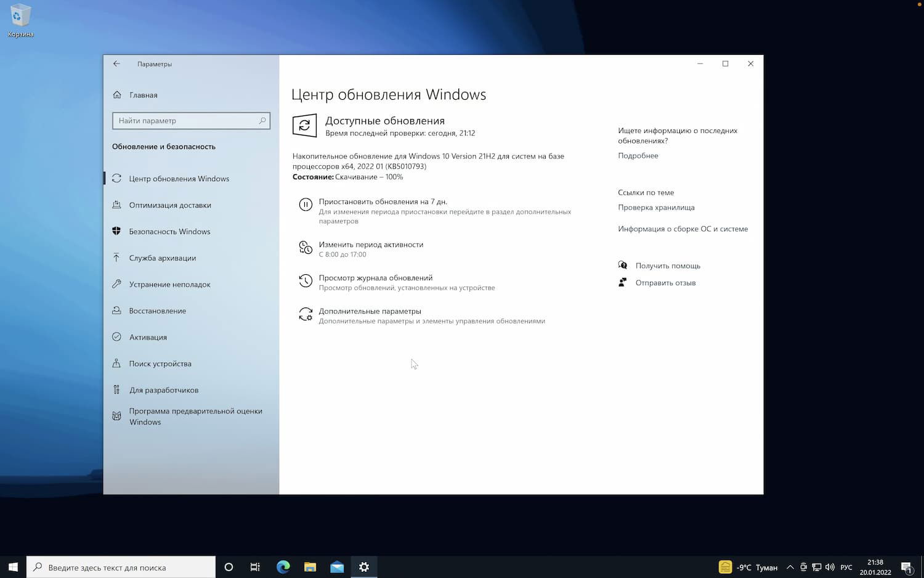Open File Explorer from taskbar
The width and height of the screenshot is (924, 578).
310,567
